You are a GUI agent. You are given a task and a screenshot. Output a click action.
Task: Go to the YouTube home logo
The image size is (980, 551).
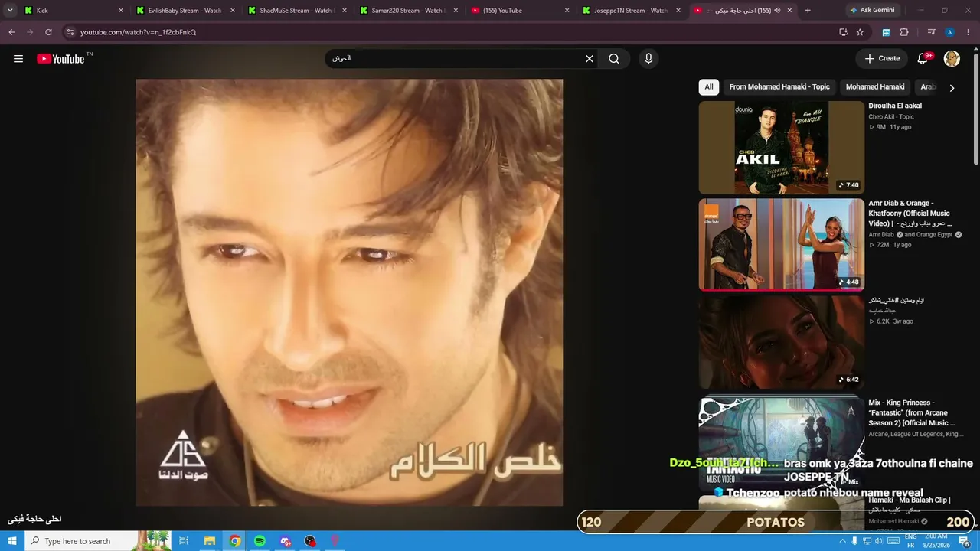(60, 59)
